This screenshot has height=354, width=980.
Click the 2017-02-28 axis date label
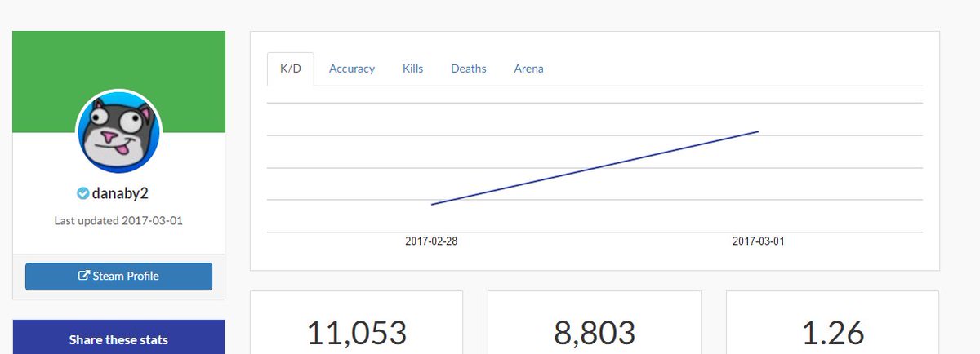point(431,241)
